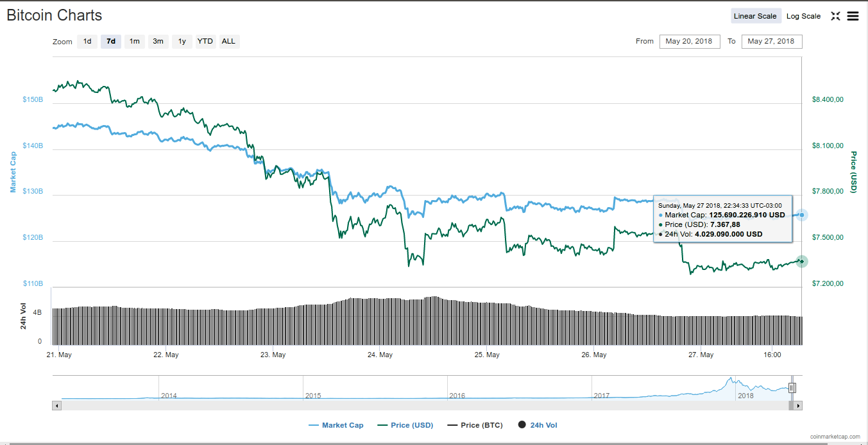The image size is (868, 445).
Task: Set zoom range to 7d
Action: [x=111, y=41]
